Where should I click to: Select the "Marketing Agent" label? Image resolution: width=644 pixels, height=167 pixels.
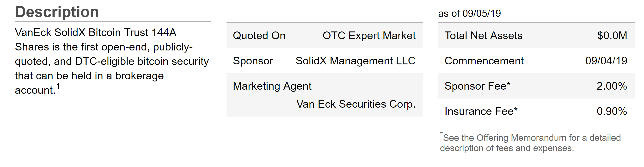click(x=272, y=86)
